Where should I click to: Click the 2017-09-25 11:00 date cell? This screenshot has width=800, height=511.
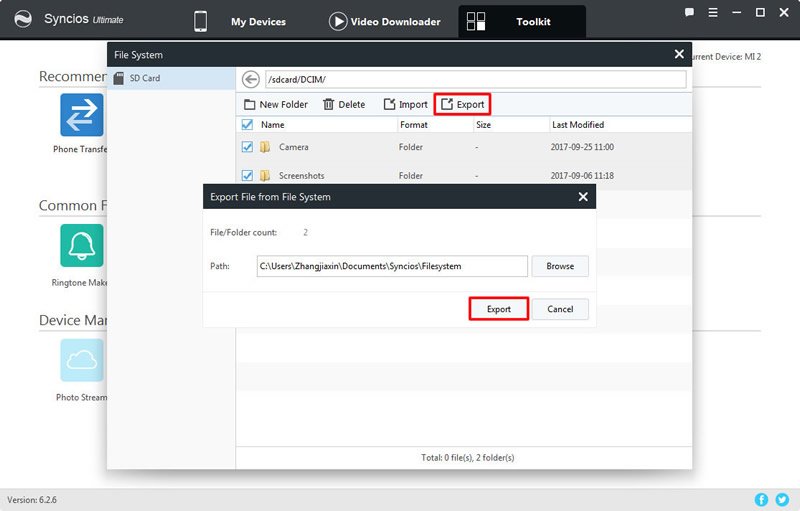(x=582, y=147)
